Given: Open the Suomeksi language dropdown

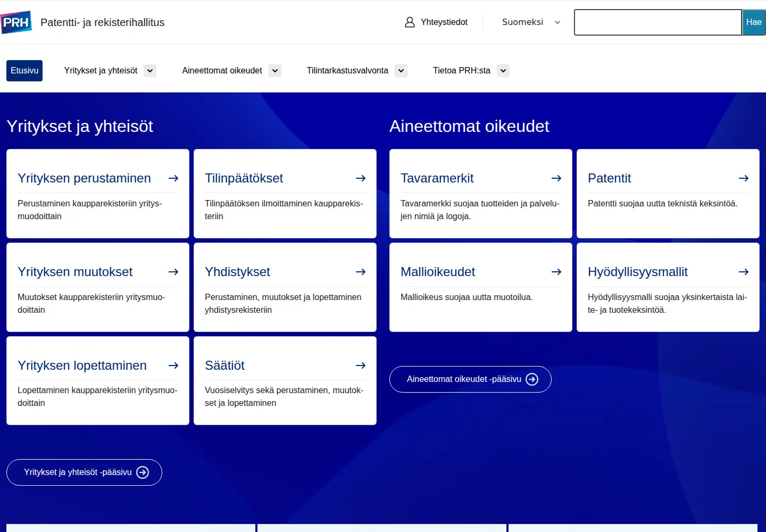Looking at the screenshot, I should click(531, 22).
